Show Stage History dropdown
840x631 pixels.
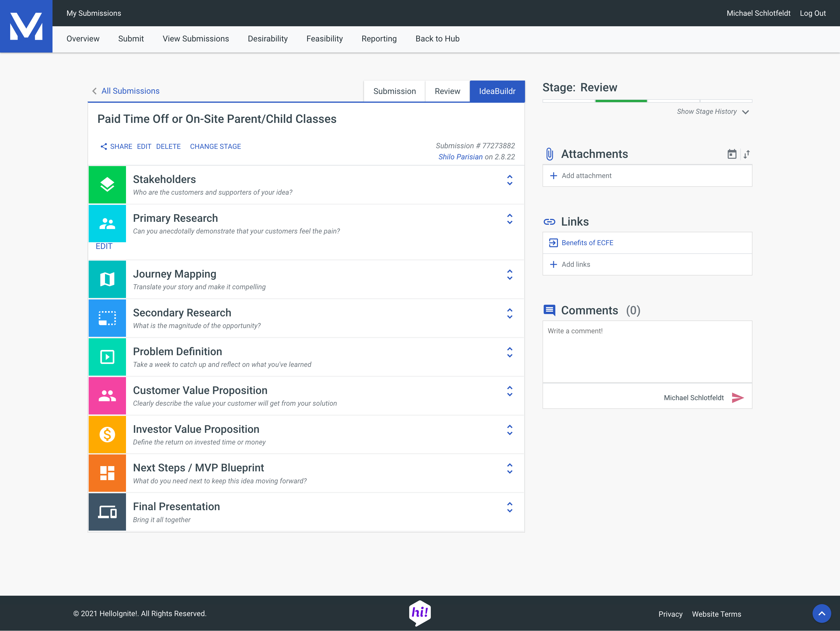pyautogui.click(x=713, y=112)
